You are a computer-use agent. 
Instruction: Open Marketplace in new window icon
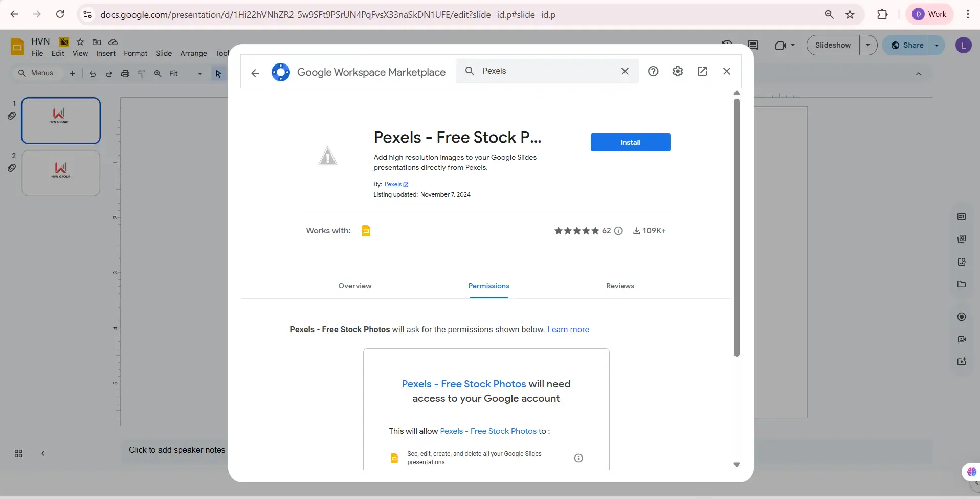pos(702,71)
